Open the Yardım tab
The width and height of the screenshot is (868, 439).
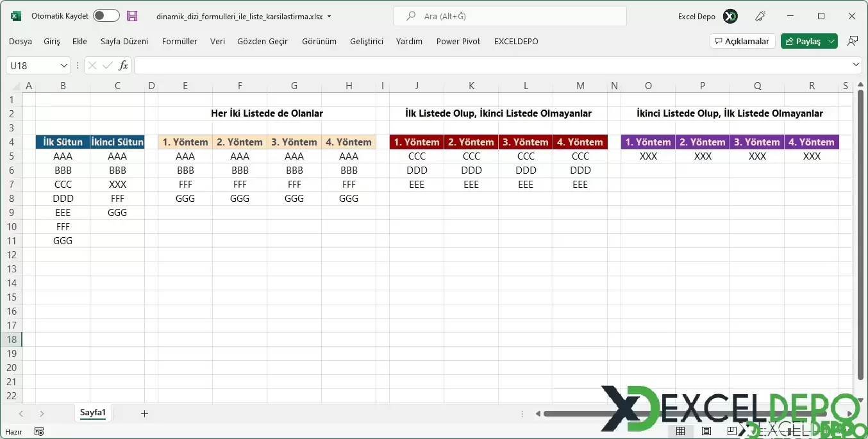tap(409, 41)
